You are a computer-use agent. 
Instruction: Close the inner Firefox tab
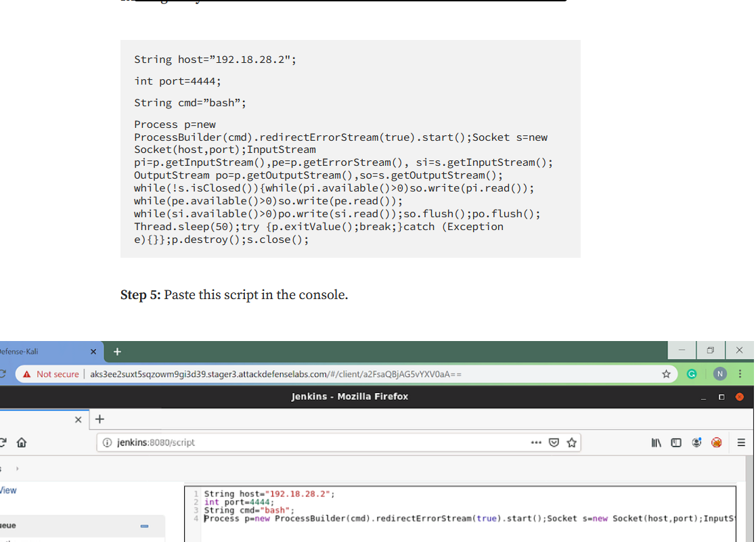point(78,420)
